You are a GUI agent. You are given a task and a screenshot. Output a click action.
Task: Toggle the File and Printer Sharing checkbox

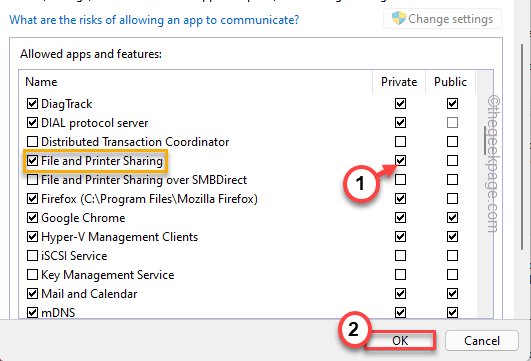coord(32,161)
